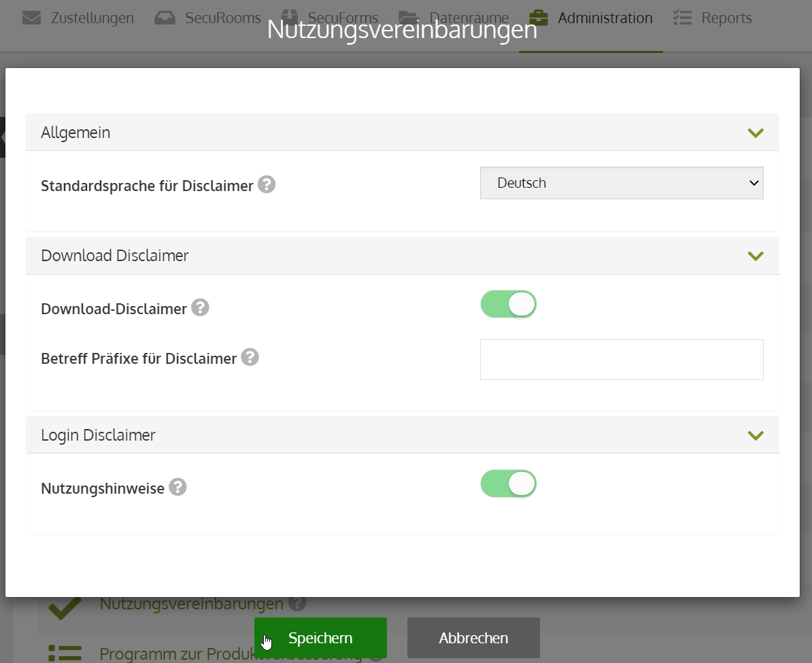Save settings with the Speichern button
Screen dimensions: 812x663
320,638
